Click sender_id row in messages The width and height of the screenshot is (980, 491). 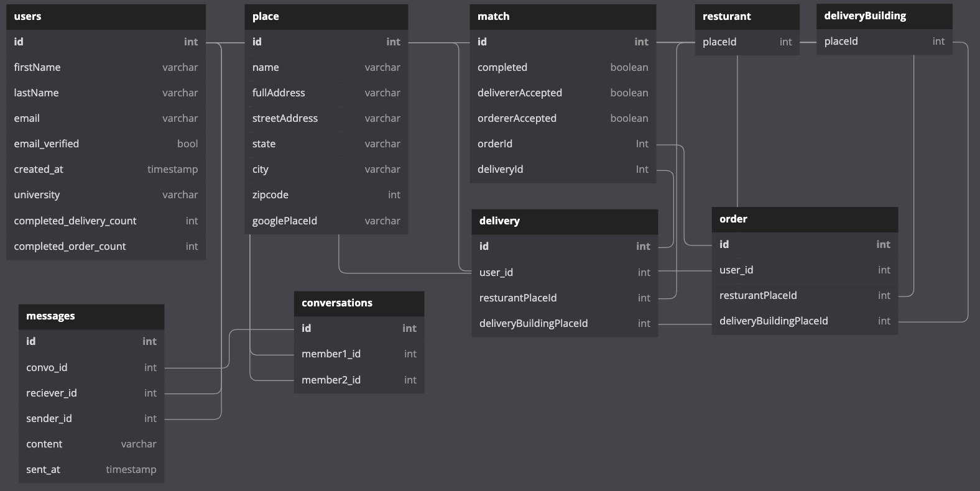91,418
